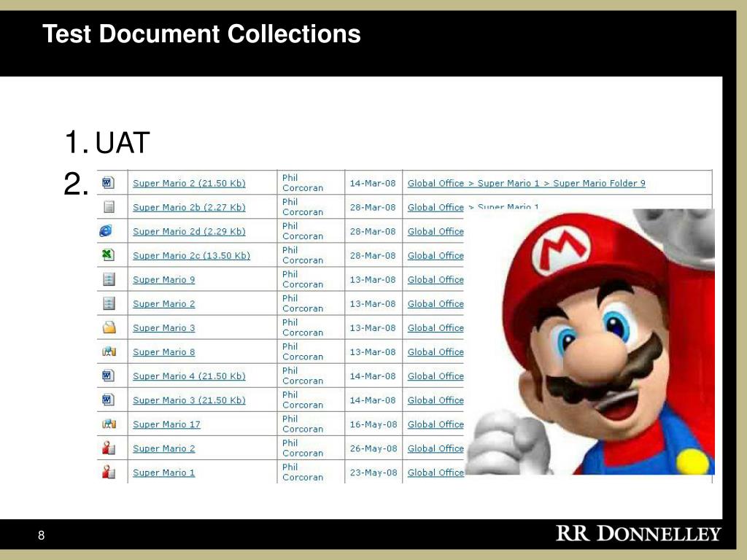Screen dimensions: 747x560
Task: Click the red person icon beside Super Mario 1
Action: point(109,472)
